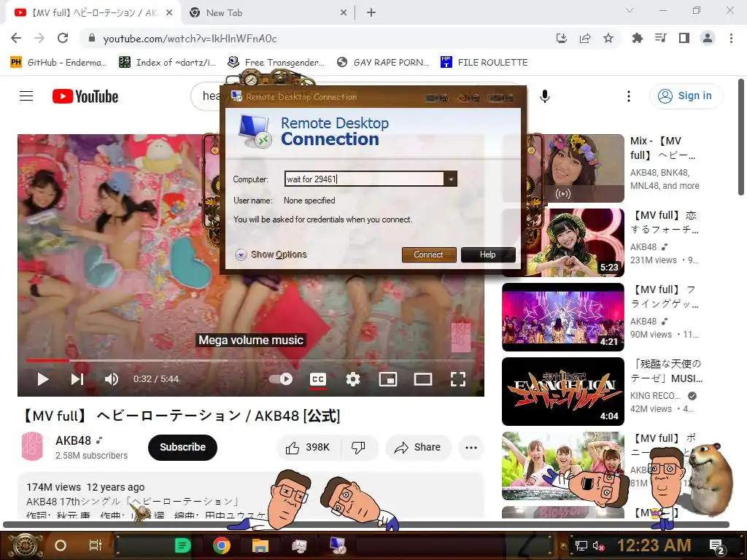Open Chrome from the taskbar

point(222,545)
